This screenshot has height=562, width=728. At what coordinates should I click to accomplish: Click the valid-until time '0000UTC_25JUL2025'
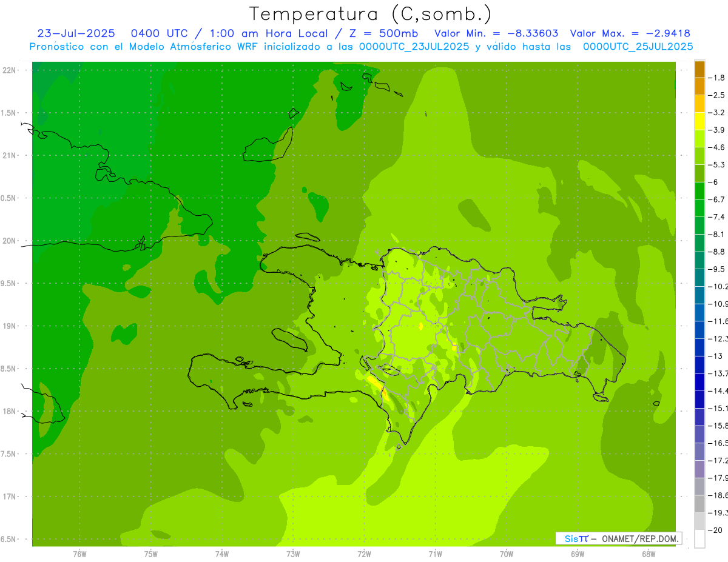coord(638,46)
